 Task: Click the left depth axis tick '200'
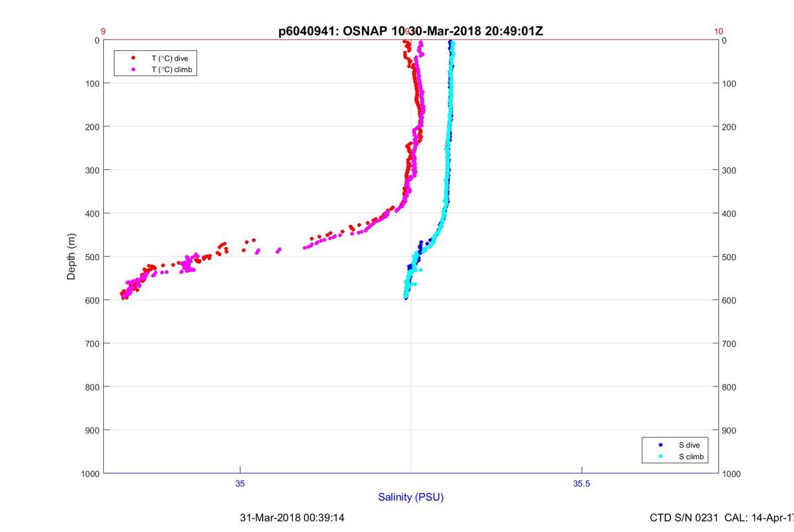point(92,126)
